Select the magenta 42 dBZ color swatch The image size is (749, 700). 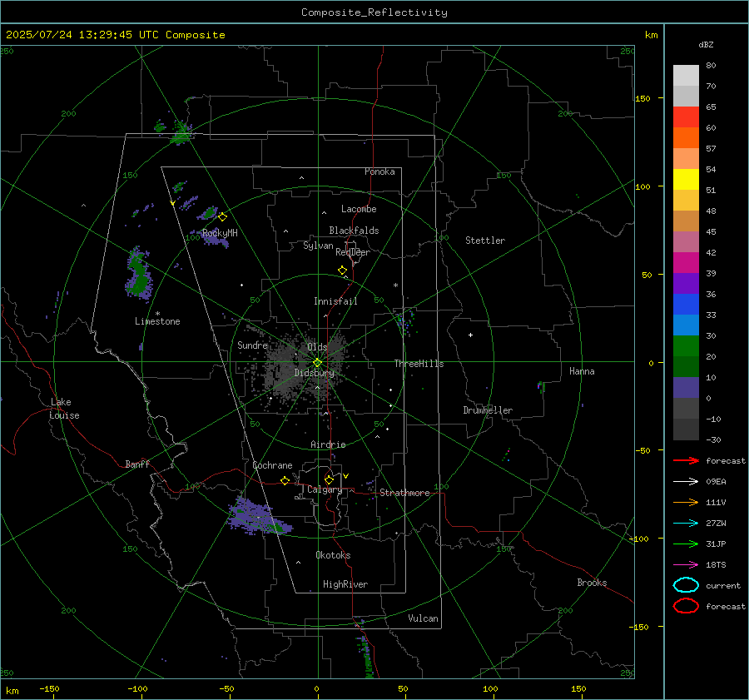(x=686, y=263)
